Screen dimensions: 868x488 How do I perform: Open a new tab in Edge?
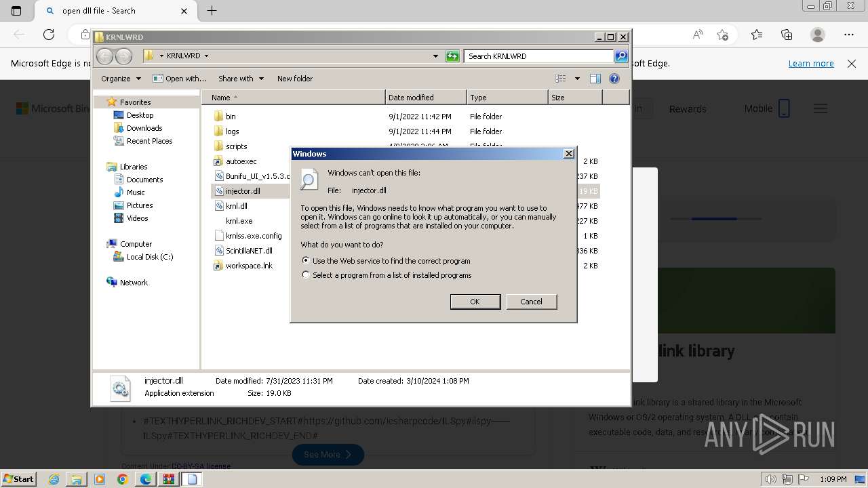(212, 11)
